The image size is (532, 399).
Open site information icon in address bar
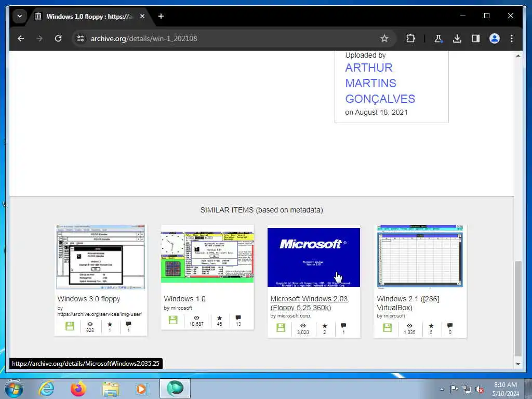81,38
